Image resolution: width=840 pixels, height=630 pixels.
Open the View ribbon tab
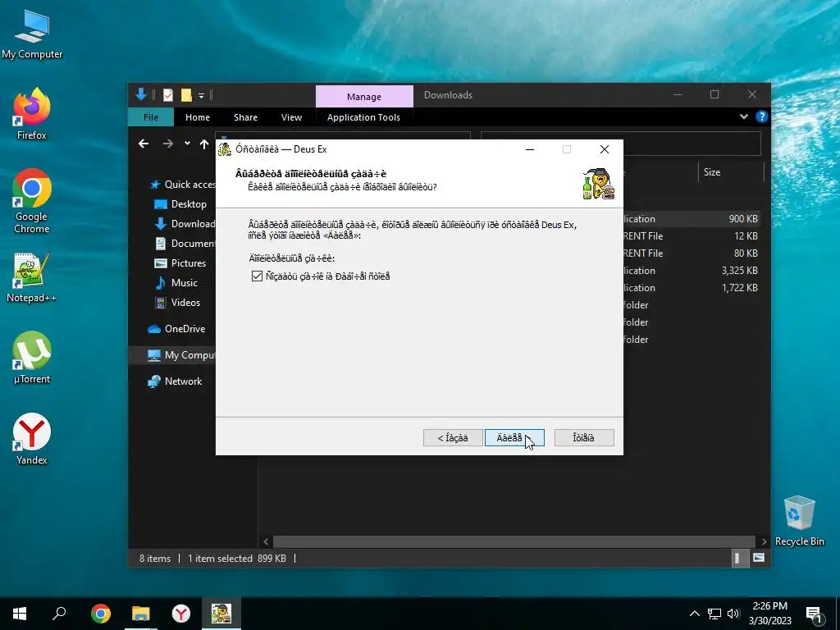[291, 116]
